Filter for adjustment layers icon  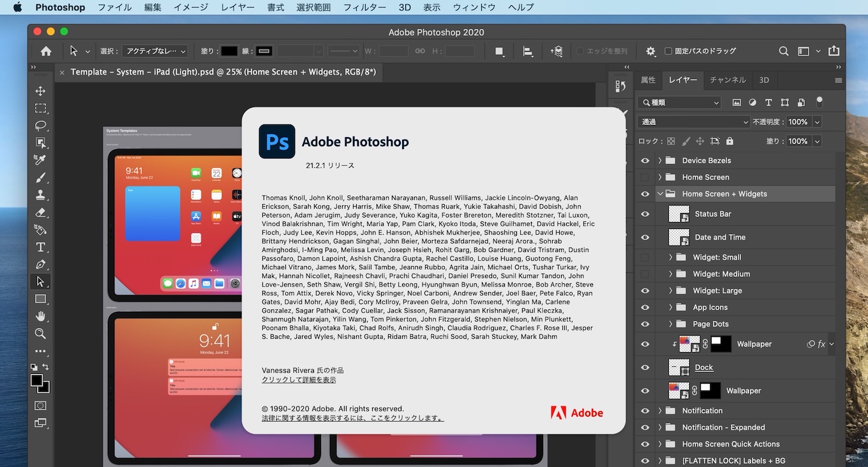point(752,102)
